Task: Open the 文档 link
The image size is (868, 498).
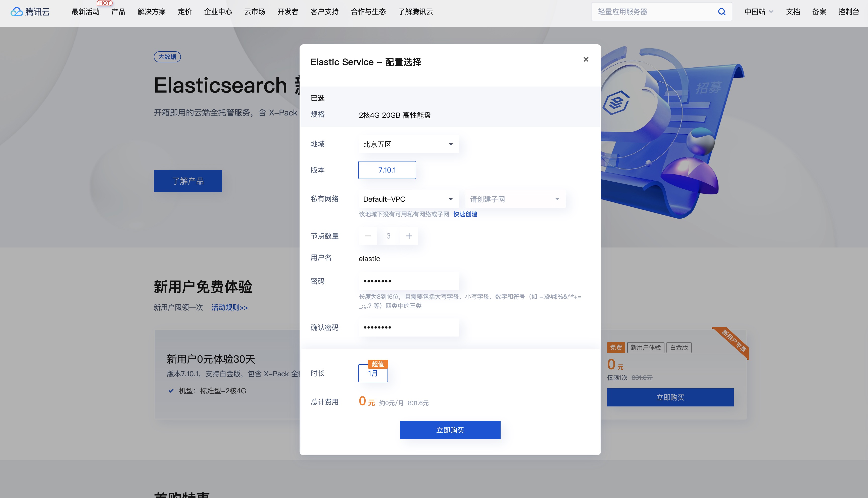Action: [793, 12]
